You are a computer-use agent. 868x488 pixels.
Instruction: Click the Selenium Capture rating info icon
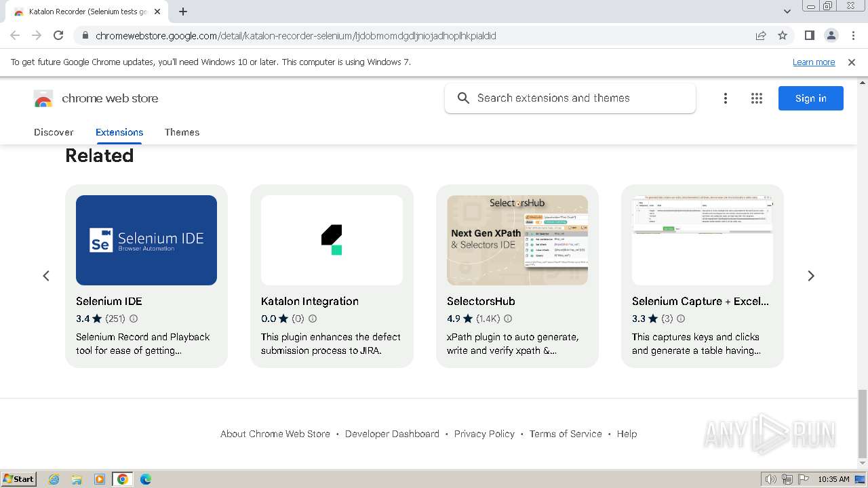click(x=681, y=319)
